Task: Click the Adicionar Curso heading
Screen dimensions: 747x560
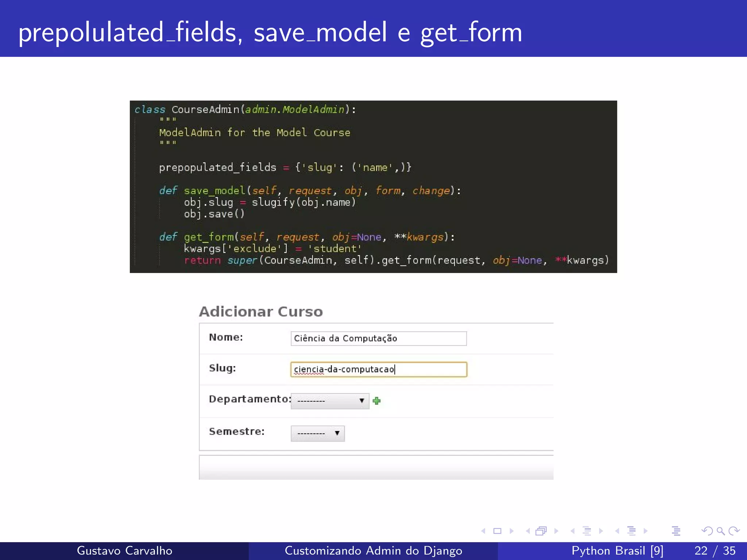Action: pos(261,312)
